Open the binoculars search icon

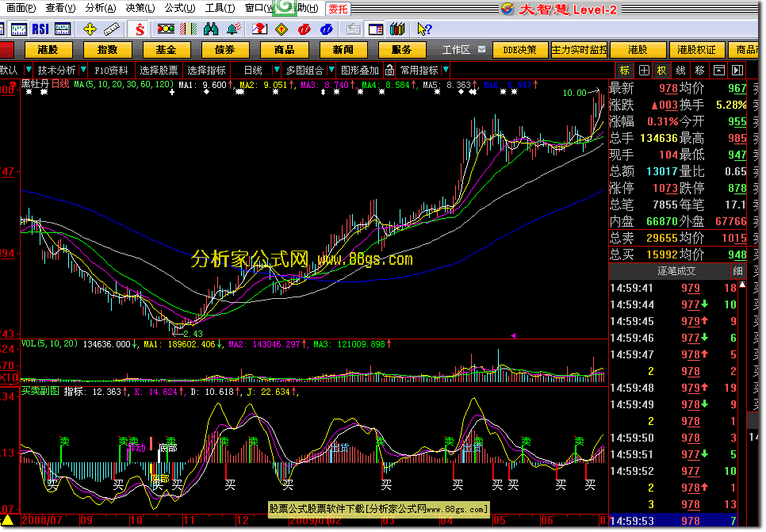[x=211, y=29]
